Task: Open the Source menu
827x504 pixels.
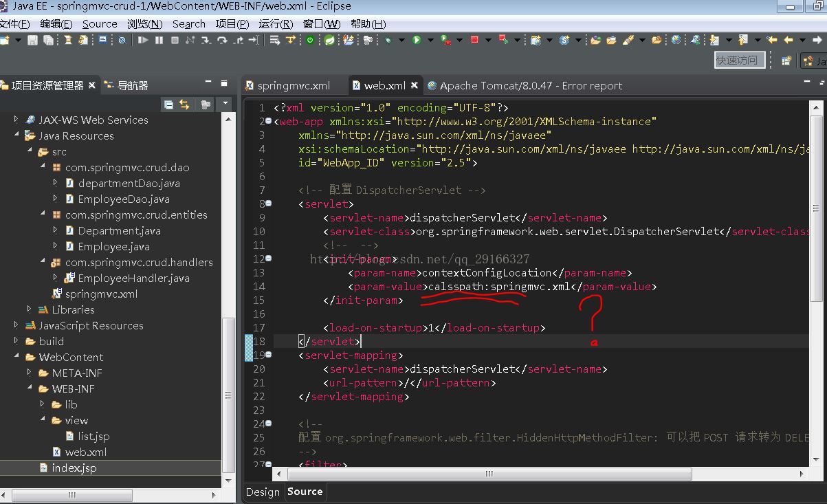Action: pos(100,23)
